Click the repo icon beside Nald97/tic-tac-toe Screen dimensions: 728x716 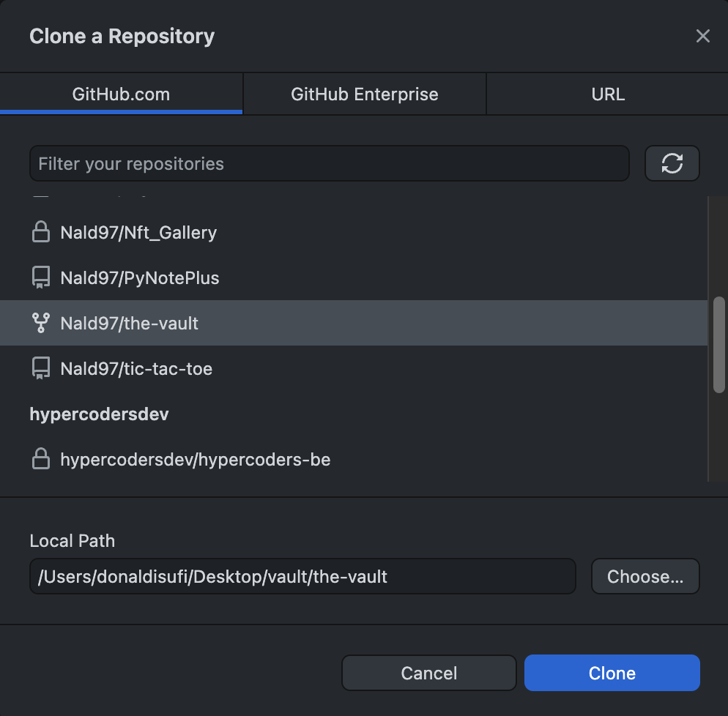41,368
